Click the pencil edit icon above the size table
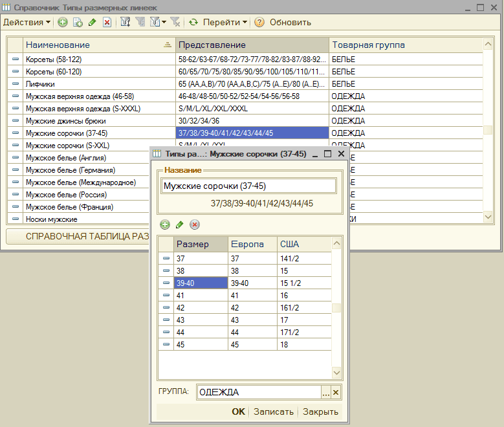Screen dimensions: 504x427 pyautogui.click(x=180, y=224)
